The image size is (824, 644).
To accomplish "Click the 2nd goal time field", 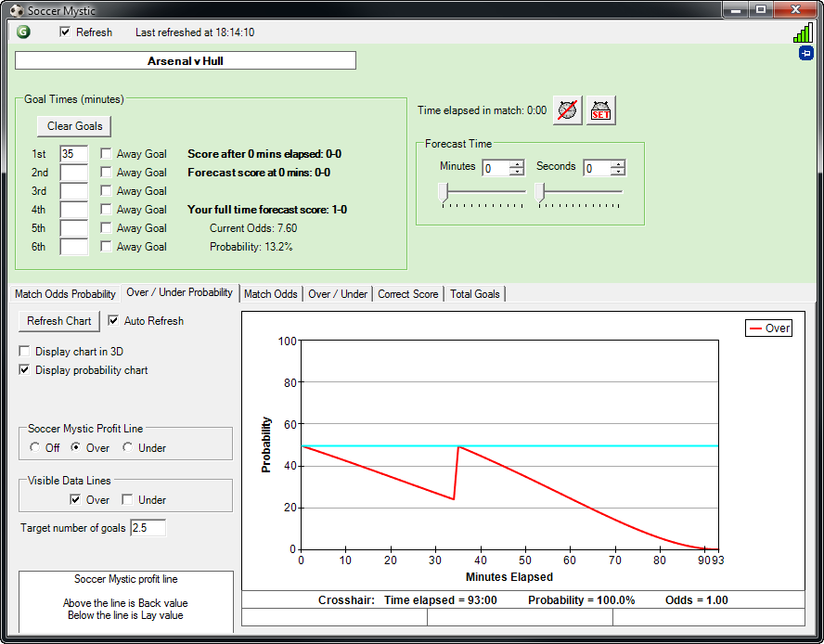I will click(73, 173).
